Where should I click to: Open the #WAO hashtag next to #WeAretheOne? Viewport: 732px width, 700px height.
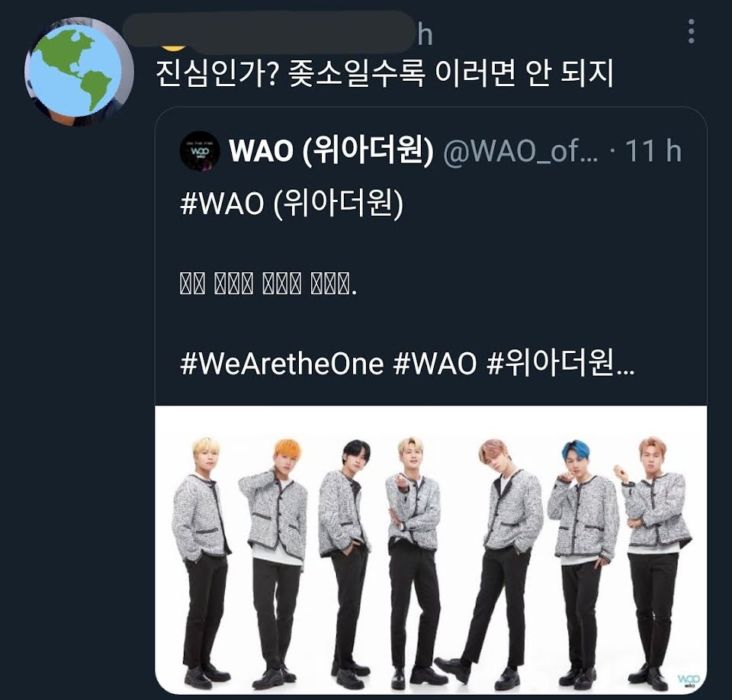[435, 364]
